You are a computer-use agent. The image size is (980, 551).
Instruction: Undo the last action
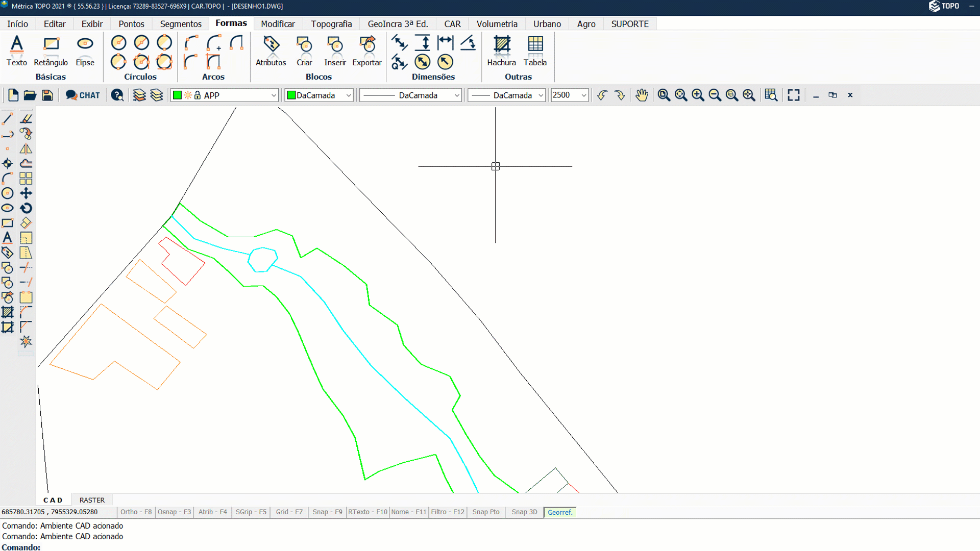click(602, 95)
